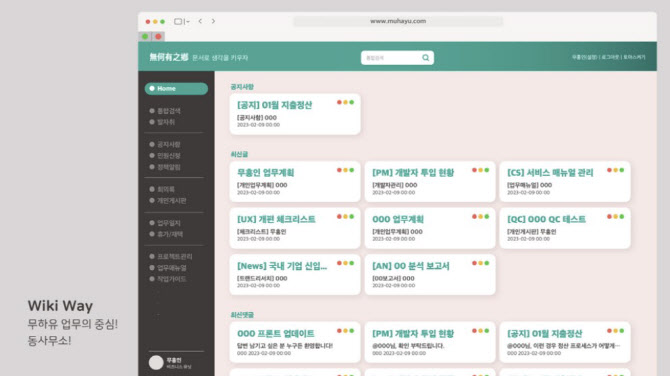Viewport: 670px width, 376px height.
Task: Click the 최신글 section heading
Action: (239, 154)
